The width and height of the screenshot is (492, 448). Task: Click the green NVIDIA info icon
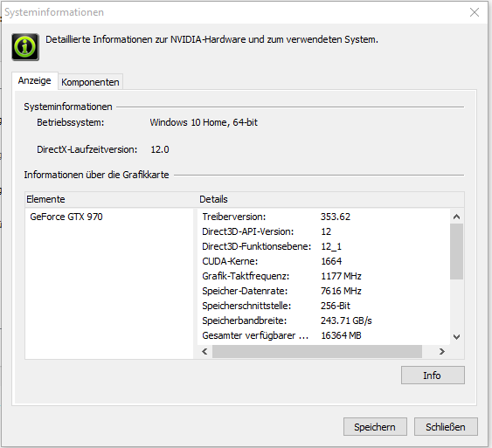(x=25, y=47)
